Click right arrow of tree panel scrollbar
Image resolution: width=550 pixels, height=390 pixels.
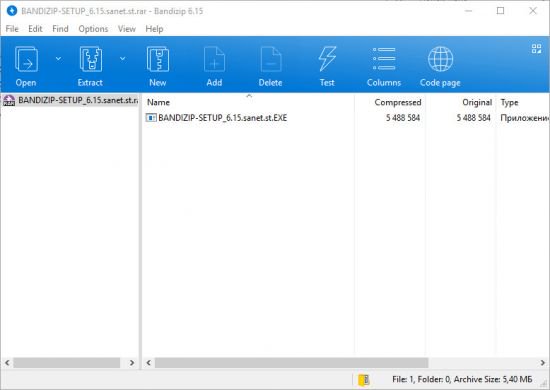[132, 363]
